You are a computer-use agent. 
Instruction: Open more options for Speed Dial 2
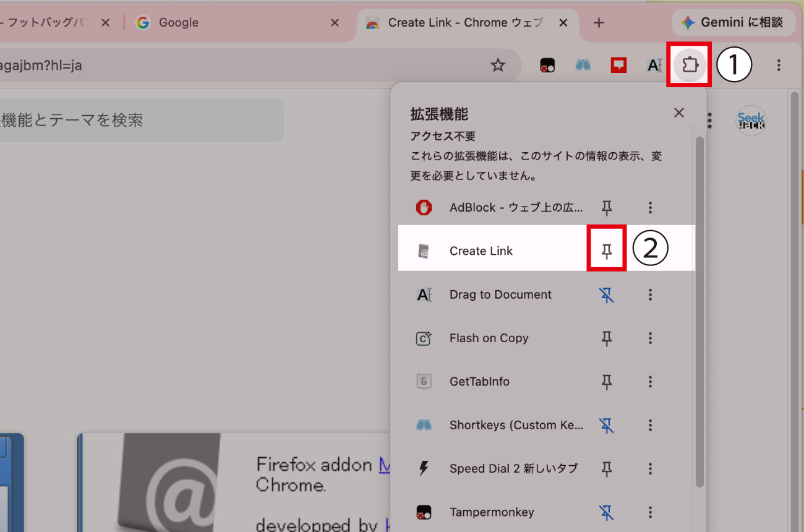pyautogui.click(x=650, y=468)
